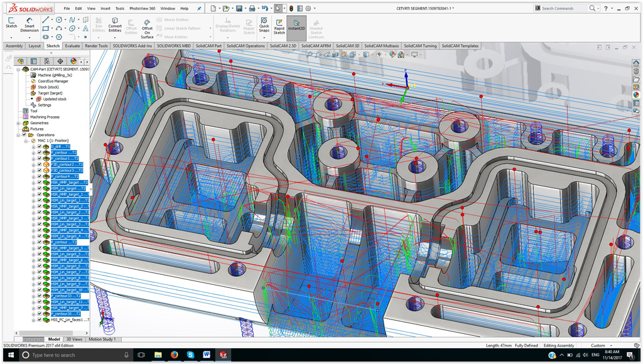
Task: Open Firefox from the taskbar
Action: tap(175, 355)
